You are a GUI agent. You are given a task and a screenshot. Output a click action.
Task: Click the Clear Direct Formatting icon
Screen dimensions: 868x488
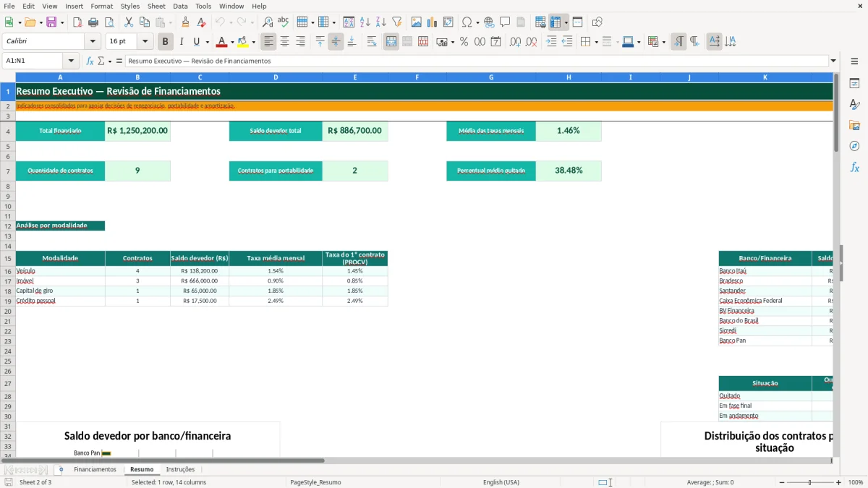click(202, 22)
